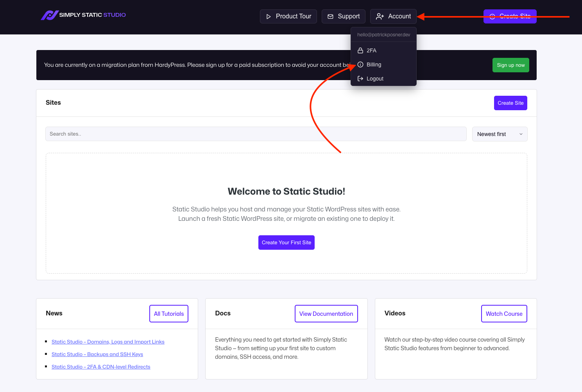This screenshot has width=582, height=392.
Task: Click the green Sign up now button
Action: (x=511, y=65)
